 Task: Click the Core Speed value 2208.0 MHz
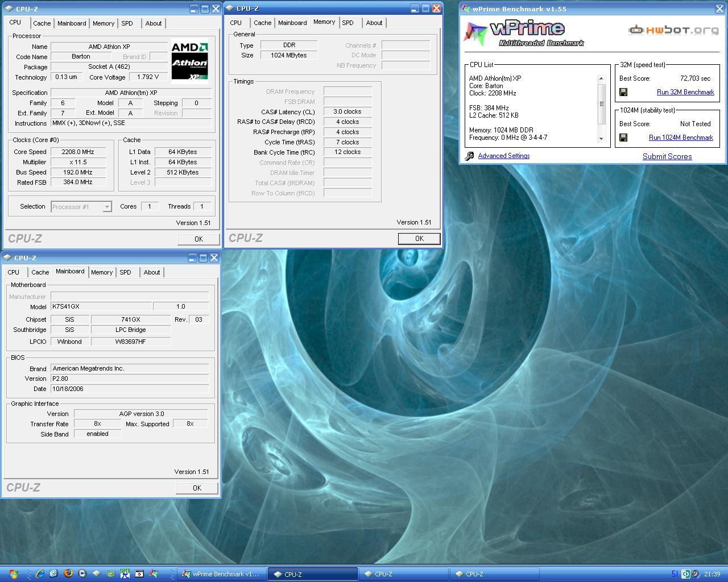pos(78,152)
